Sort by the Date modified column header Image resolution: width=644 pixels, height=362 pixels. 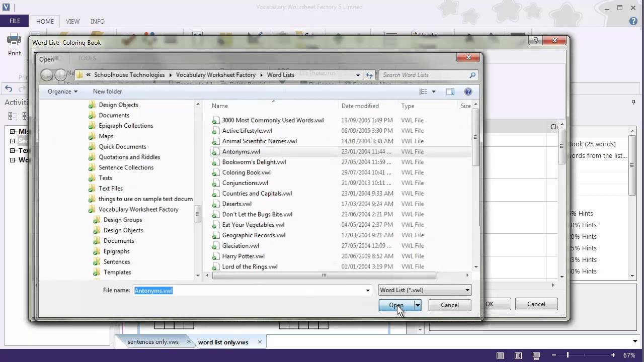(360, 106)
